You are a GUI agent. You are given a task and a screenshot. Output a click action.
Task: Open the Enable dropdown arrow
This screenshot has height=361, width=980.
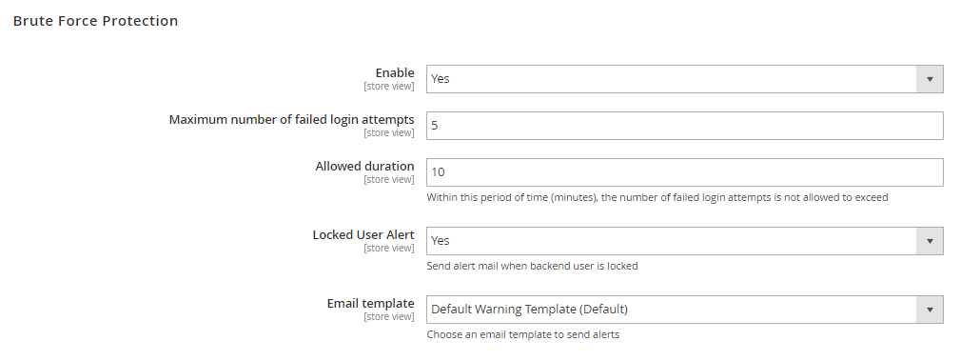tap(930, 79)
